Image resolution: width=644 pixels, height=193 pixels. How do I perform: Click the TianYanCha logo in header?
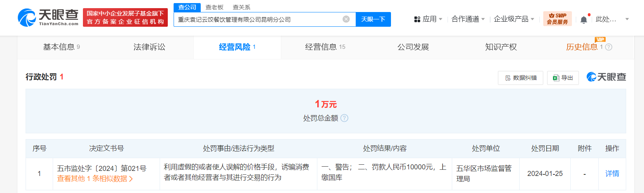point(48,17)
